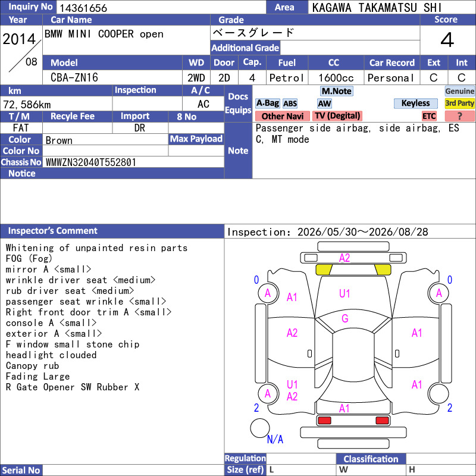
Task: Click the left yellow headlight on diagram
Action: click(324, 270)
